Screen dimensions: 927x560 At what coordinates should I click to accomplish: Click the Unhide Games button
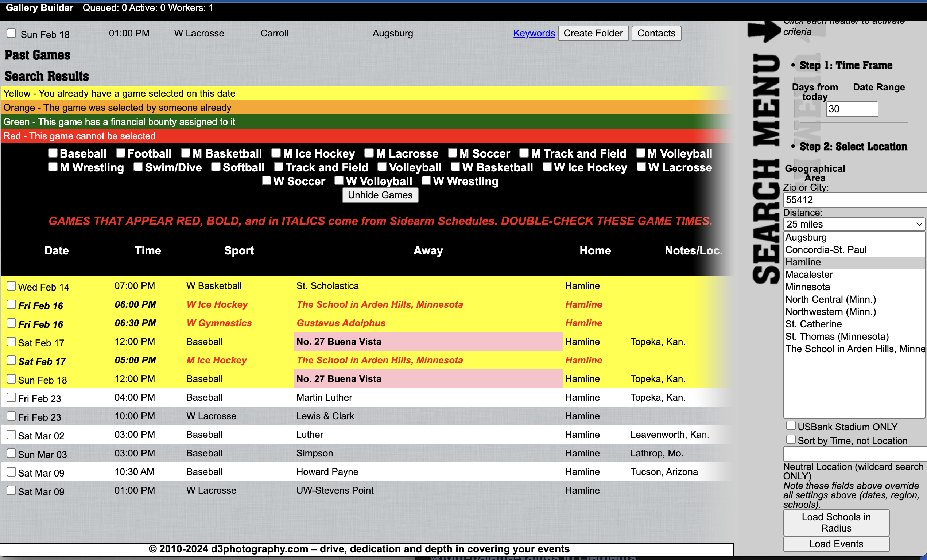[380, 195]
